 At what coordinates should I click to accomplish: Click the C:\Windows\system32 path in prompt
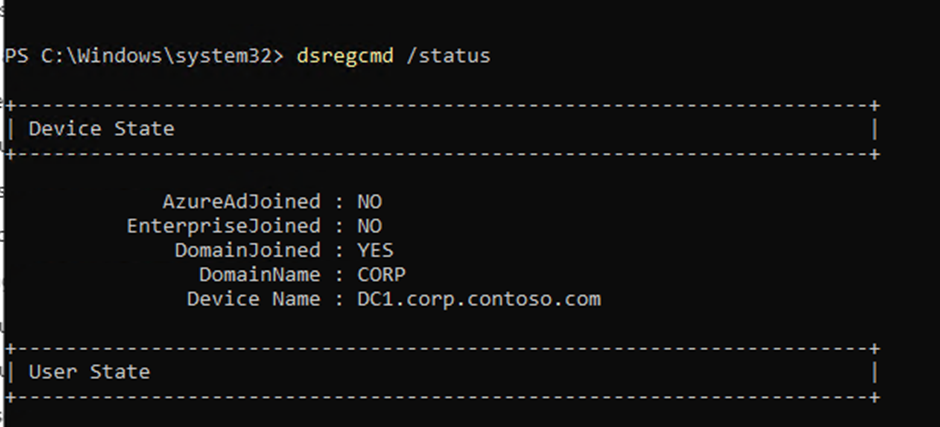click(x=157, y=56)
